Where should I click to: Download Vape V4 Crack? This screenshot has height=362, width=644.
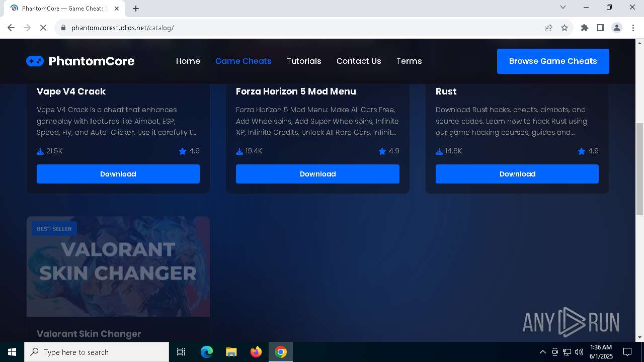click(x=118, y=174)
